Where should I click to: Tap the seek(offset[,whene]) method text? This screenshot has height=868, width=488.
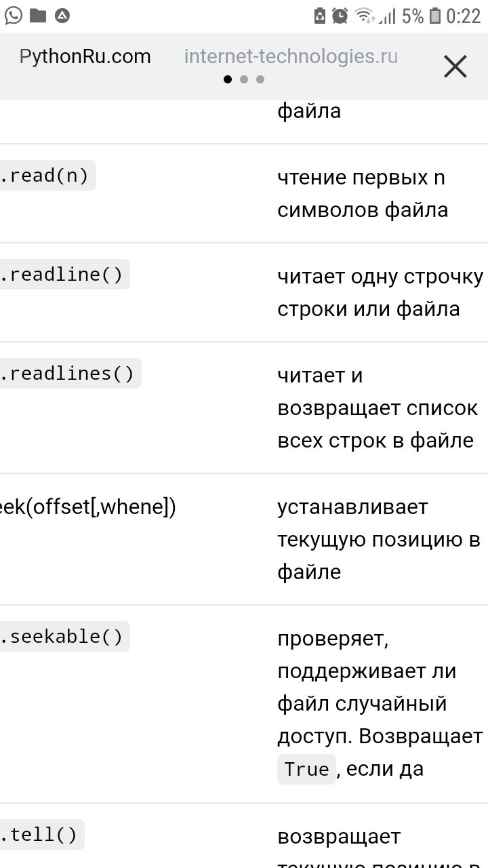[x=87, y=507]
